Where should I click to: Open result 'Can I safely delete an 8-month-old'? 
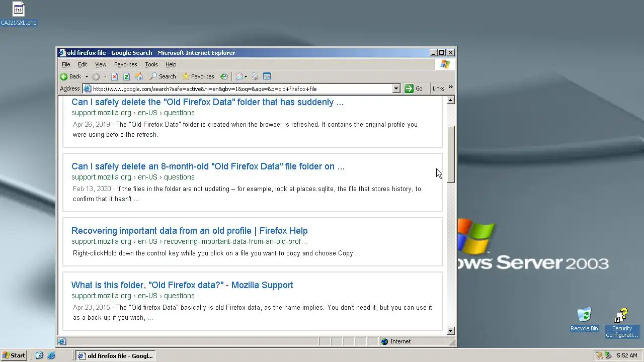(208, 166)
